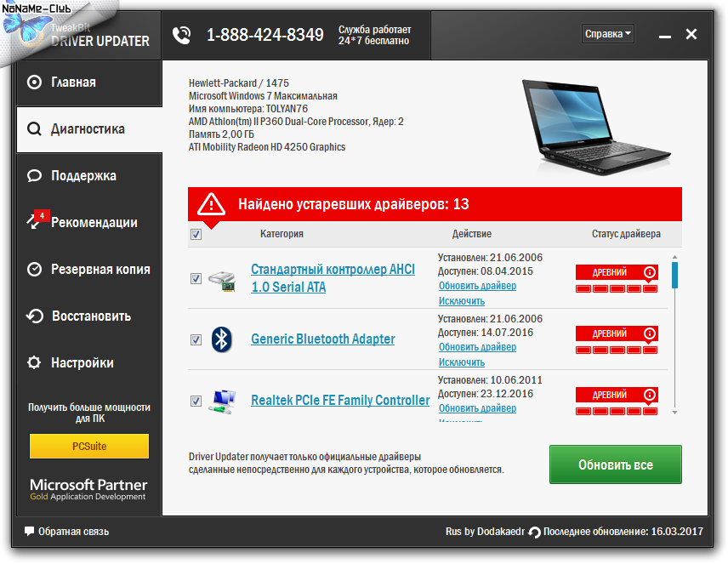Click the Поддержка speech bubble icon
The image size is (728, 564).
pos(34,175)
